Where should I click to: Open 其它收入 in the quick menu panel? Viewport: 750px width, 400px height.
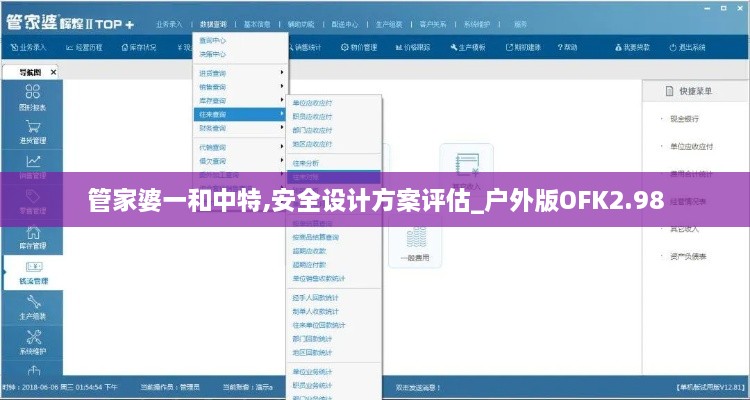click(684, 229)
